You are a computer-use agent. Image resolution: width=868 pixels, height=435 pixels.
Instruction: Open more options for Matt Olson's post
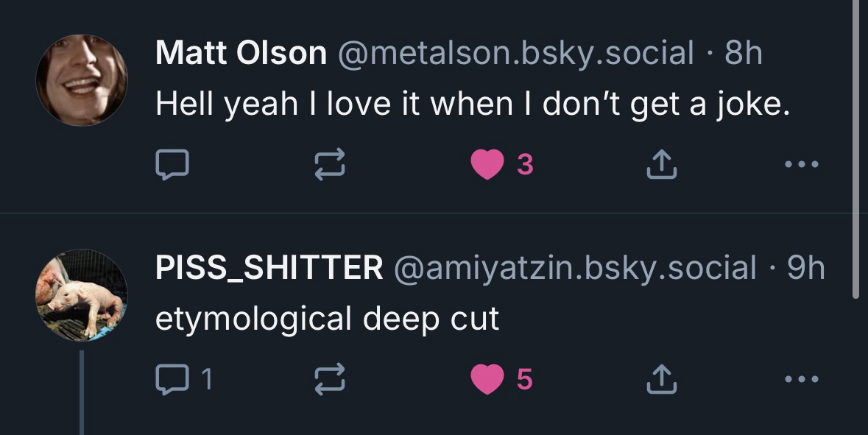click(801, 165)
